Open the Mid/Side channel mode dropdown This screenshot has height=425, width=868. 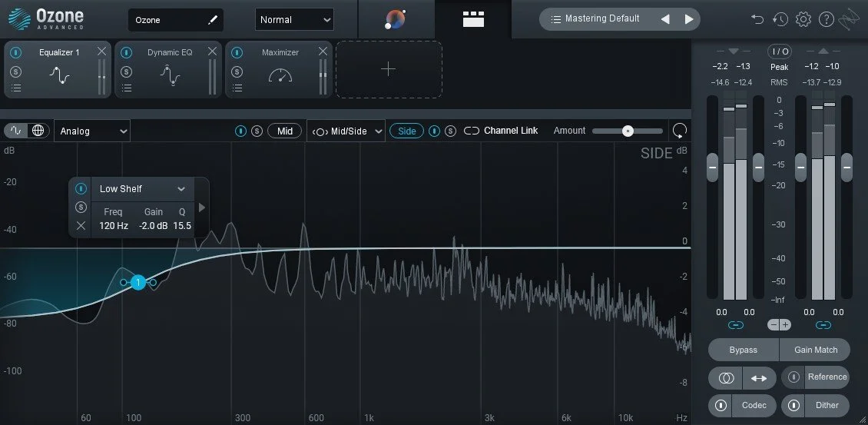coord(346,131)
